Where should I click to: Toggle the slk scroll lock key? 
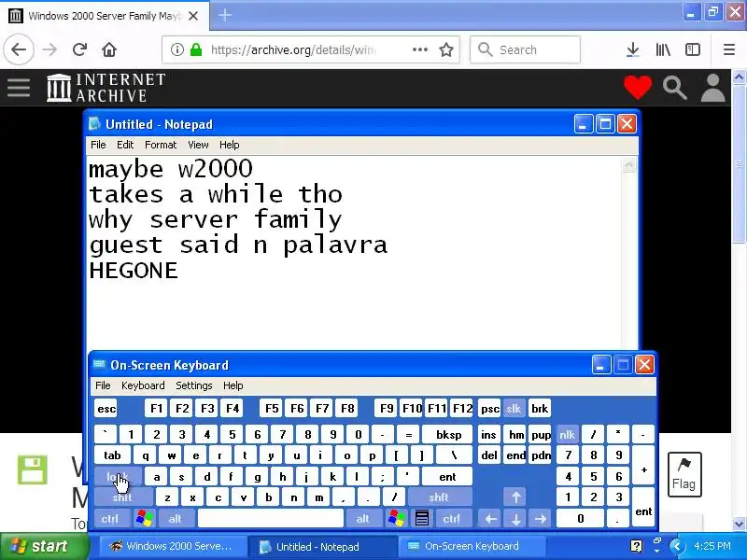click(x=514, y=408)
